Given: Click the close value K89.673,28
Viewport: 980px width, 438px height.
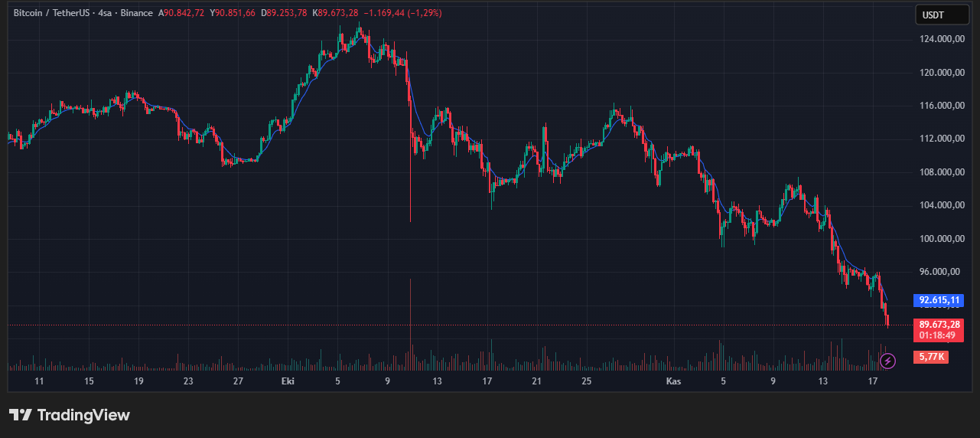Looking at the screenshot, I should coord(335,13).
